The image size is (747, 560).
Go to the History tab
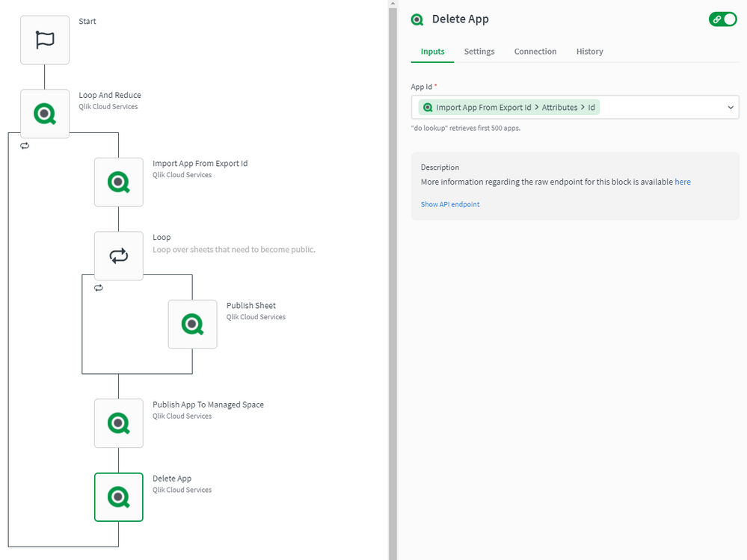[589, 52]
